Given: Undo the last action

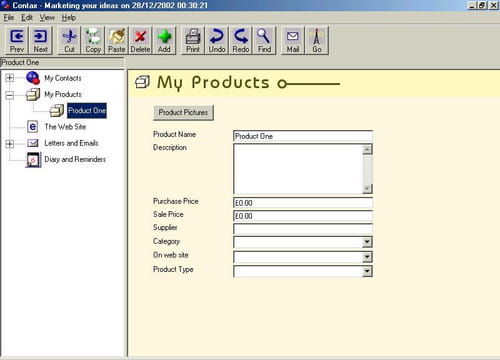Looking at the screenshot, I should pos(217,40).
